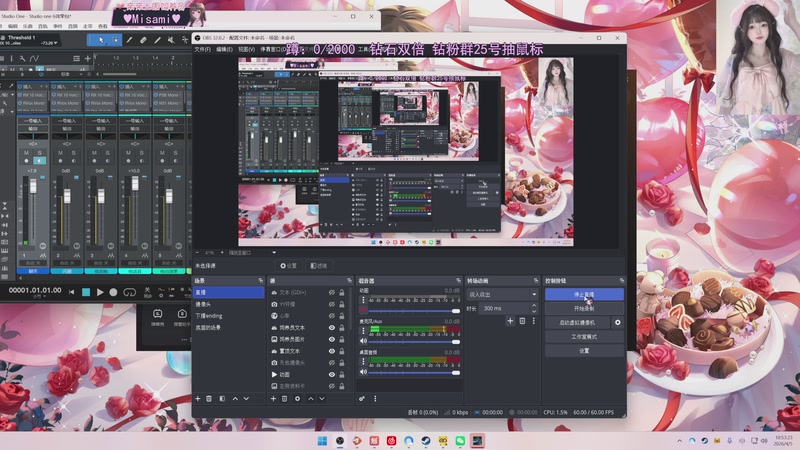Screen dimensions: 800x450
Task: Hide the 动图 source
Action: point(332,374)
